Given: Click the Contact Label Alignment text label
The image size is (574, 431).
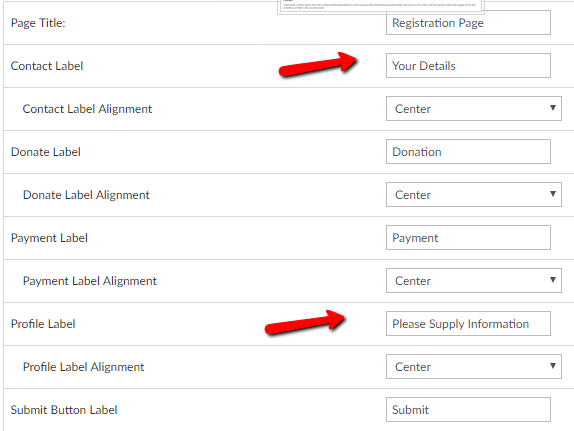Looking at the screenshot, I should 87,109.
